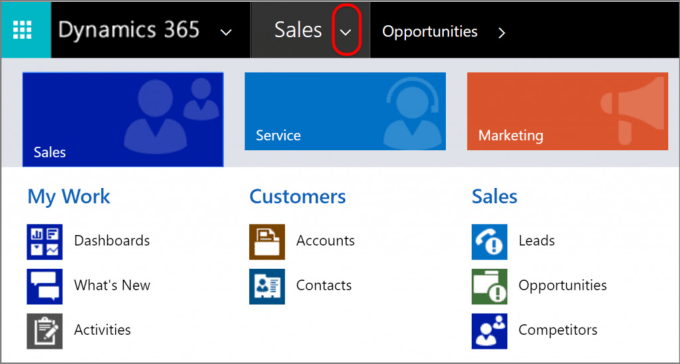The image size is (680, 364).
Task: Open the Opportunities link under Sales group
Action: (x=562, y=285)
